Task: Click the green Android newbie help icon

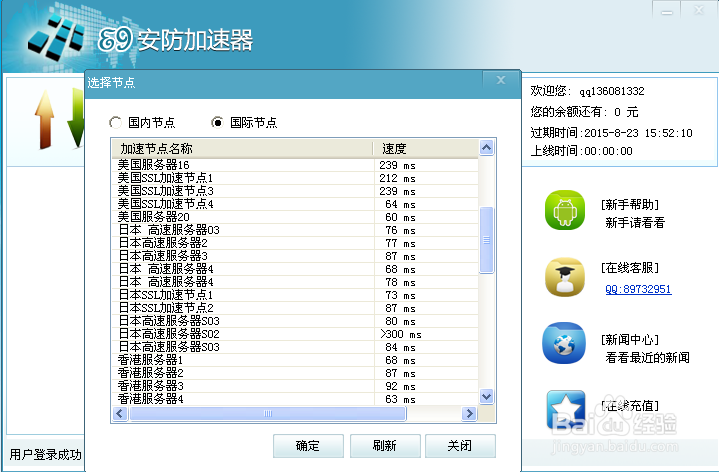Action: pyautogui.click(x=564, y=210)
